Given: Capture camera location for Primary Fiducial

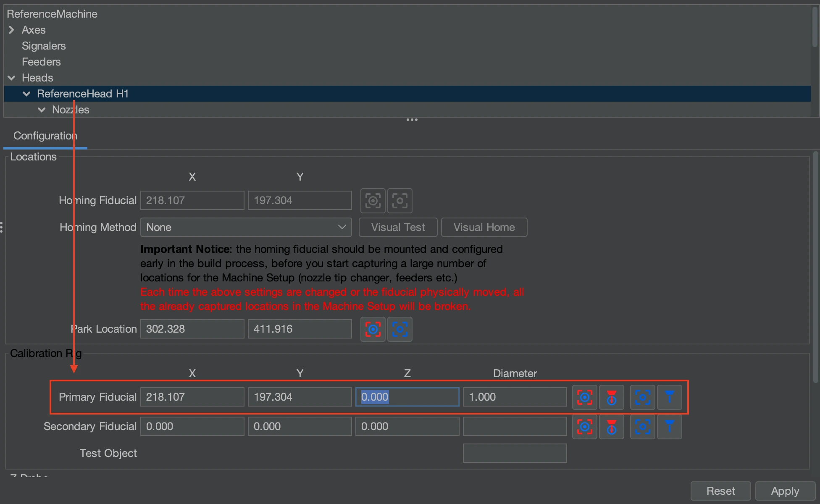Looking at the screenshot, I should (584, 397).
